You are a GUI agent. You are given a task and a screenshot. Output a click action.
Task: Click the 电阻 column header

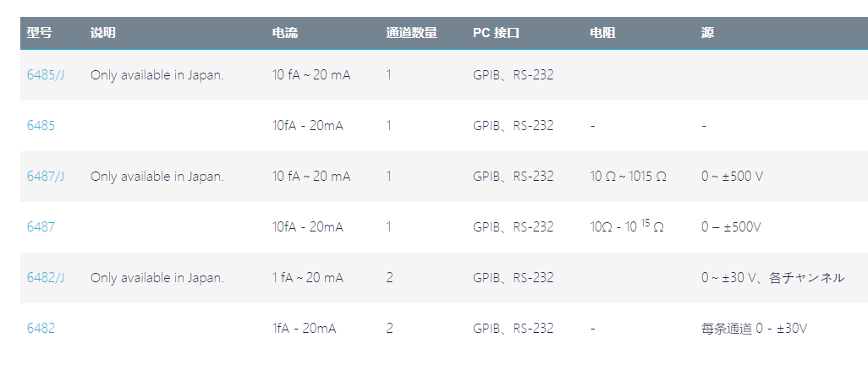point(603,33)
